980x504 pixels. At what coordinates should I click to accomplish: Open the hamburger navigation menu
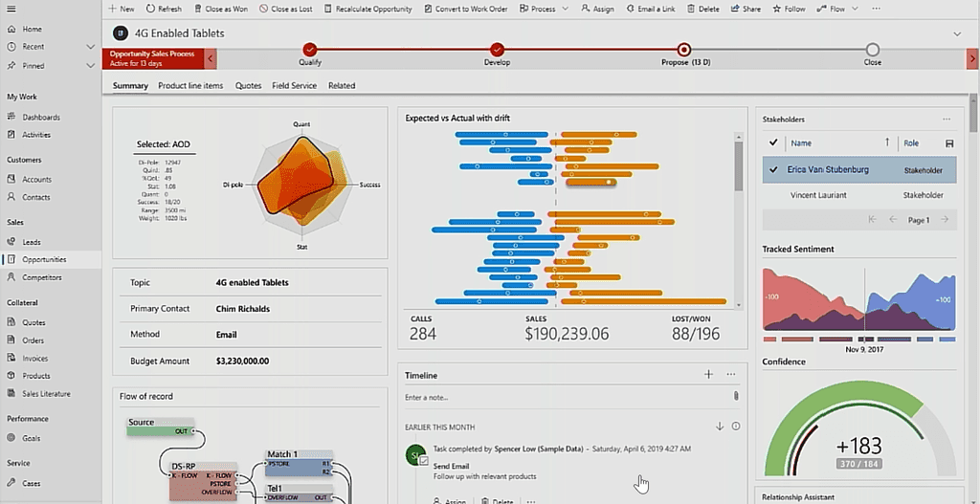pos(11,9)
